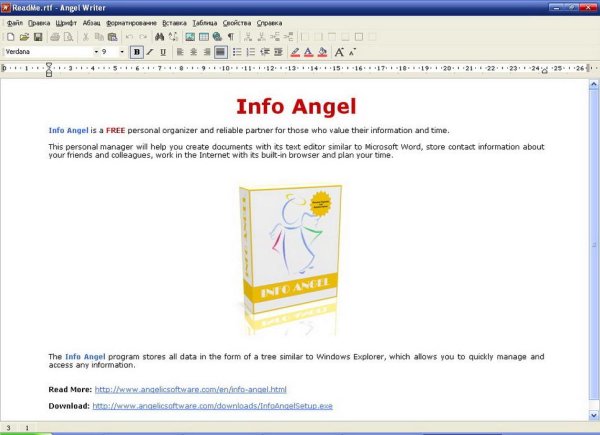The height and width of the screenshot is (435, 600).
Task: Open the font size 9 dropdown
Action: 122,52
